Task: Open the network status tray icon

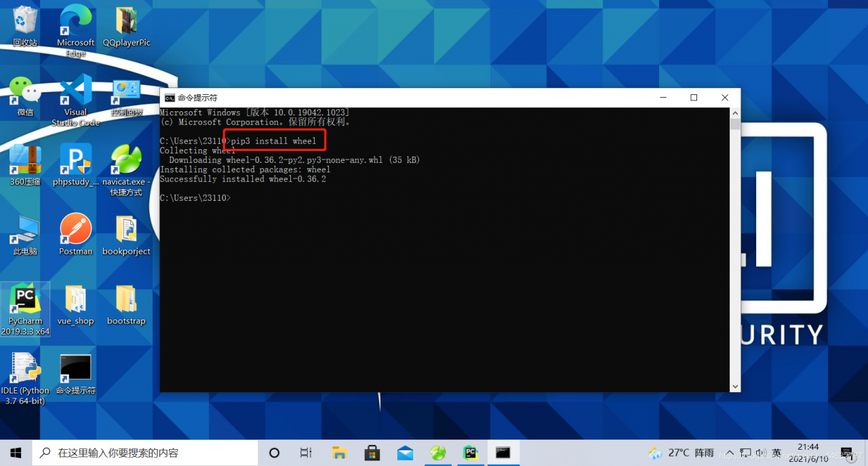Action: tap(745, 452)
